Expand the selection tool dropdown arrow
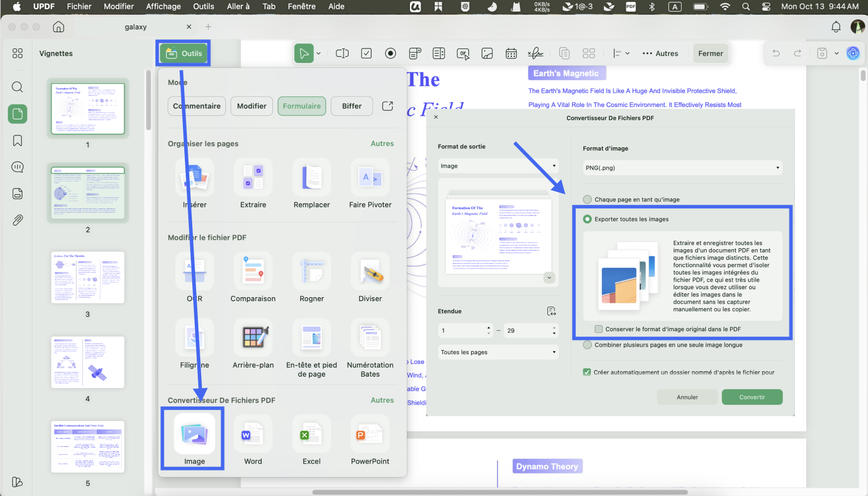Image resolution: width=868 pixels, height=496 pixels. pyautogui.click(x=319, y=53)
